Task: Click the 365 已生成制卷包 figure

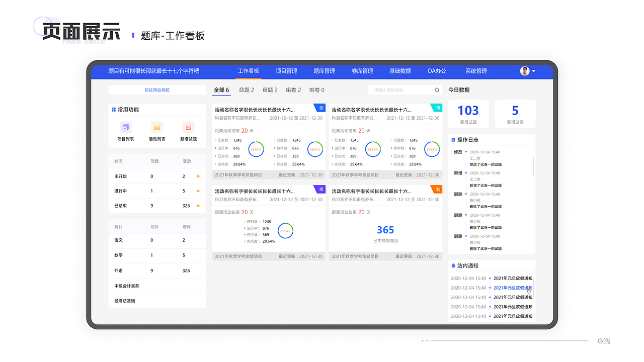Action: point(385,230)
